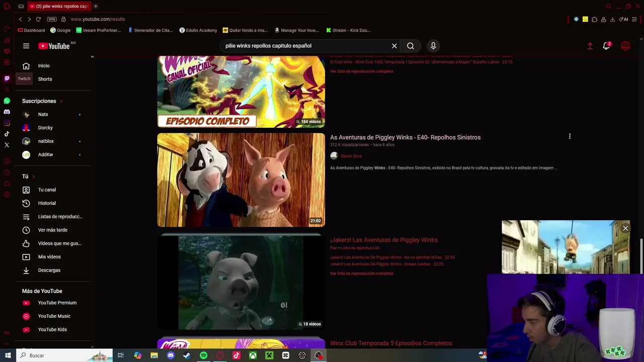Open the Dashboard bookmark
Image resolution: width=644 pixels, height=362 pixels.
31,30
